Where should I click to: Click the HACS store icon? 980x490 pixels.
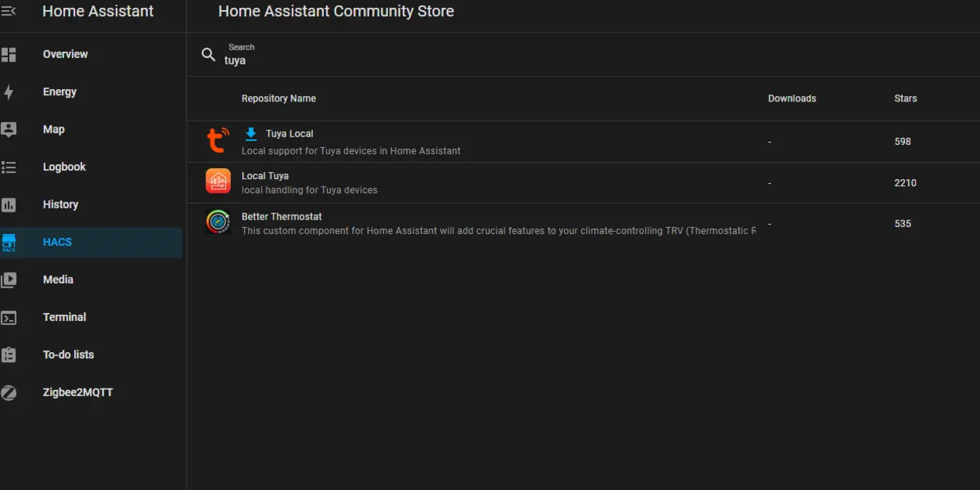point(9,243)
